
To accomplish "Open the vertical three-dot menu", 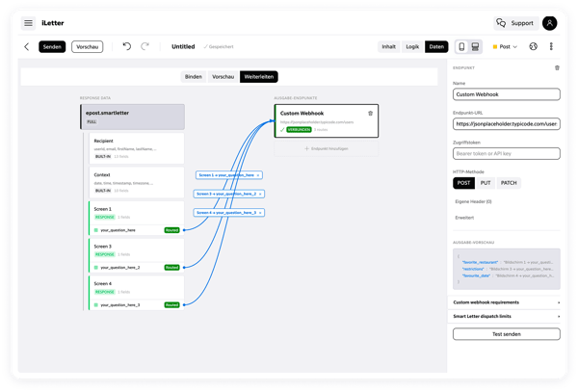I will tap(551, 46).
